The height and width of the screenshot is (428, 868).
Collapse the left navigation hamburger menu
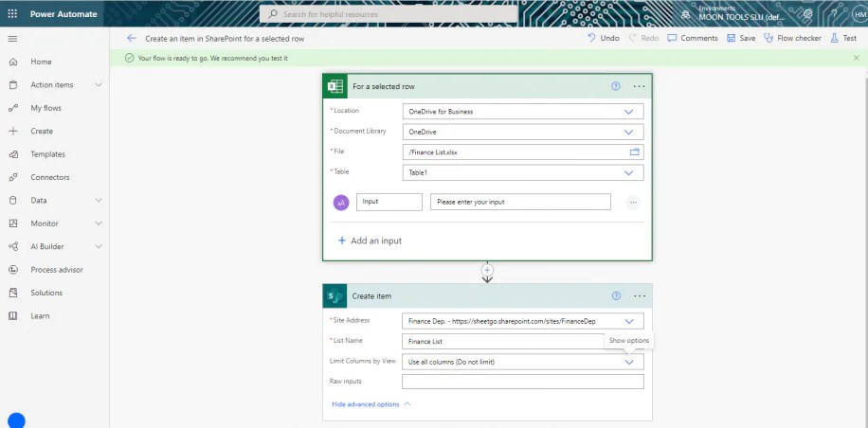pyautogui.click(x=12, y=39)
